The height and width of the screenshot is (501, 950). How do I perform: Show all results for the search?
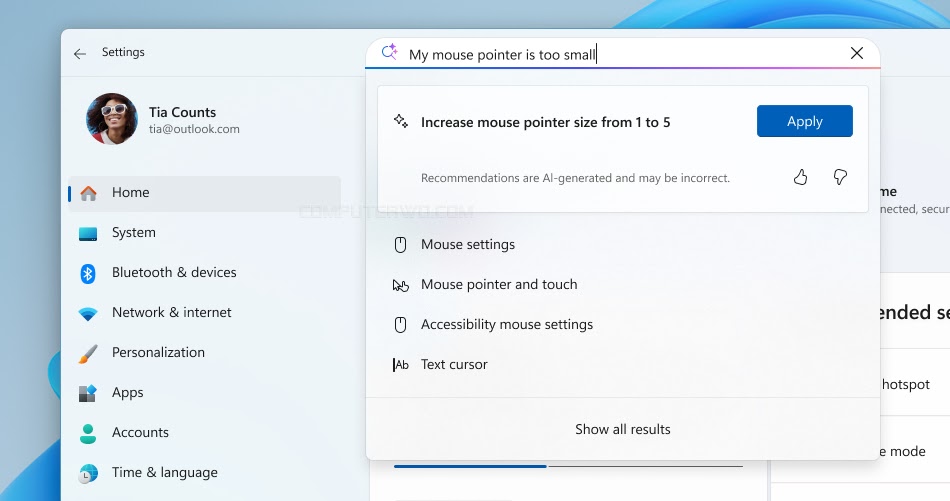[623, 429]
